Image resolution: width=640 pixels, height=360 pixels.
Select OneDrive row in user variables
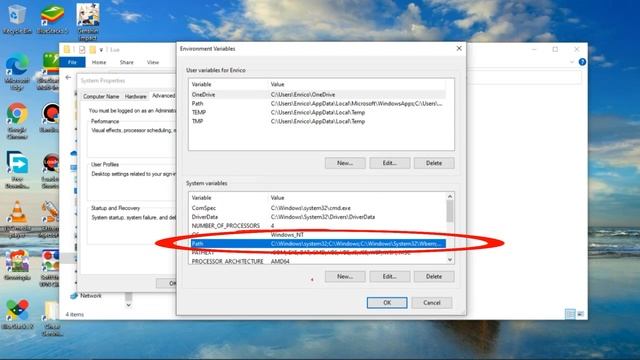pyautogui.click(x=318, y=94)
